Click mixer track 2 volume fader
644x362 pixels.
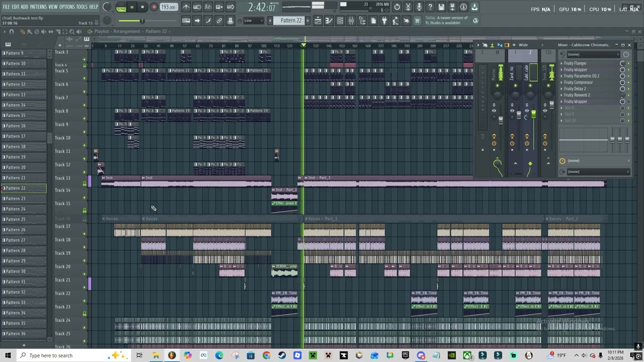click(533, 115)
